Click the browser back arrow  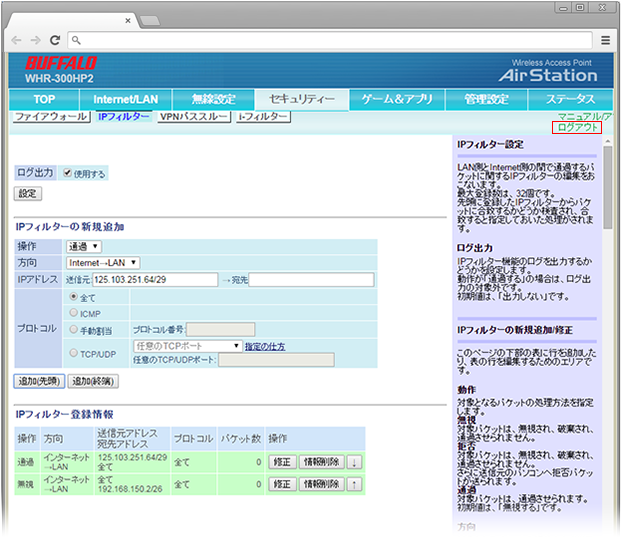click(x=16, y=40)
